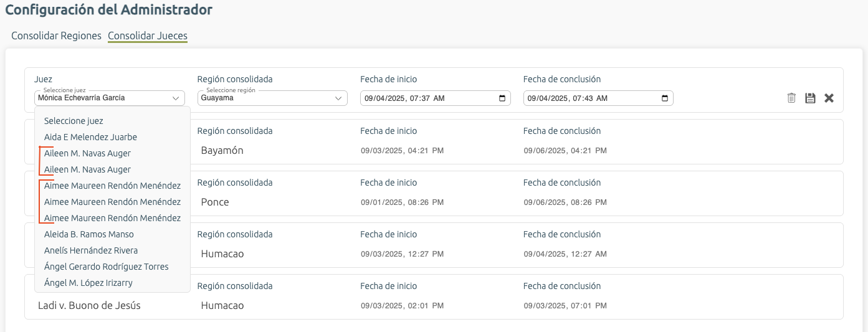Click the trash icon to delete the consolidation
This screenshot has width=868, height=332.
(791, 98)
